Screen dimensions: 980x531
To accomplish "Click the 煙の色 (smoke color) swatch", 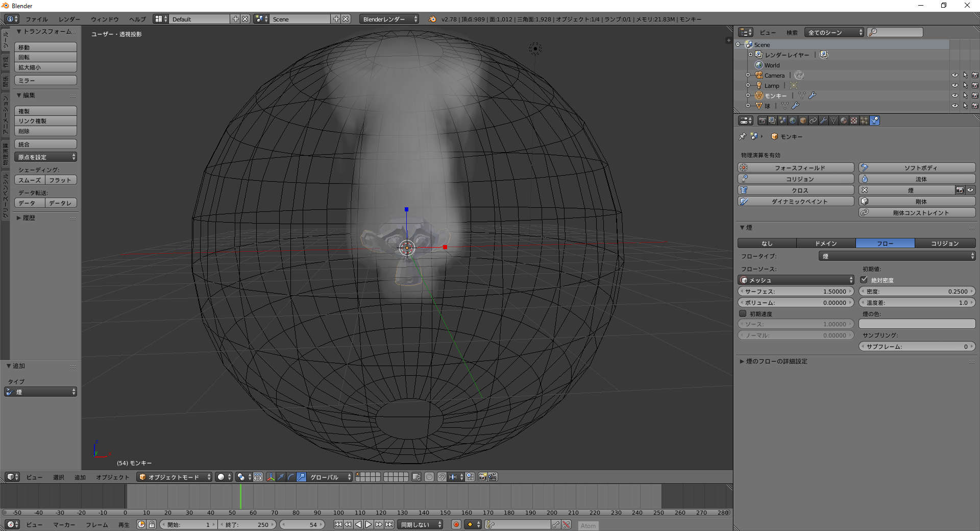I will [x=917, y=324].
